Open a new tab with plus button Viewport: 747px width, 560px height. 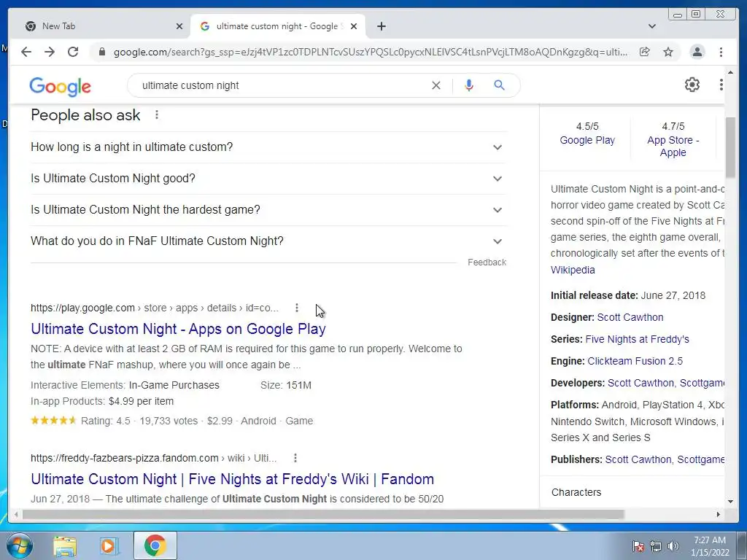381,26
